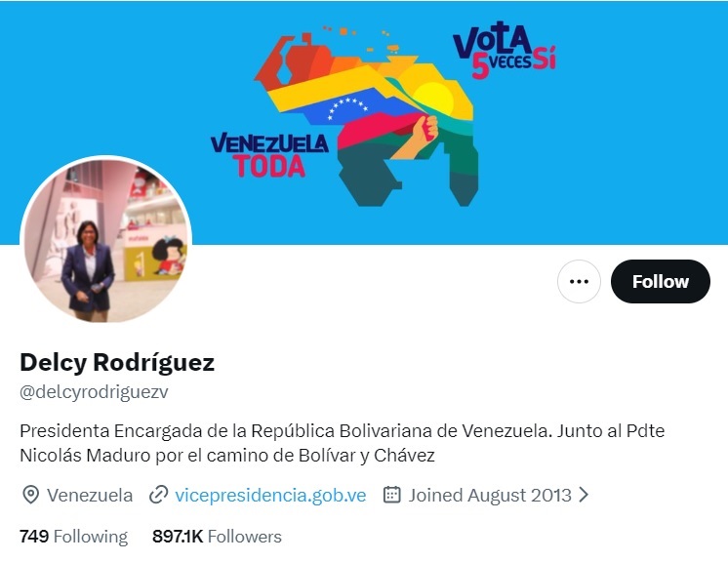Click the location pin icon

[x=30, y=496]
